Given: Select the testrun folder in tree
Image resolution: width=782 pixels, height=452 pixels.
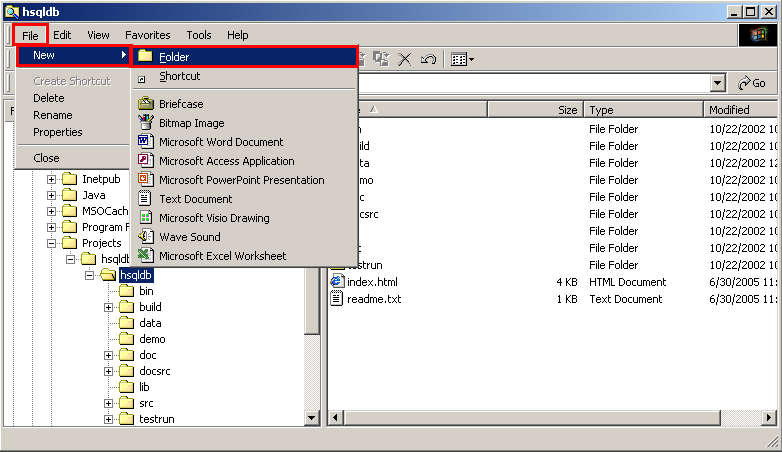Looking at the screenshot, I should 156,419.
